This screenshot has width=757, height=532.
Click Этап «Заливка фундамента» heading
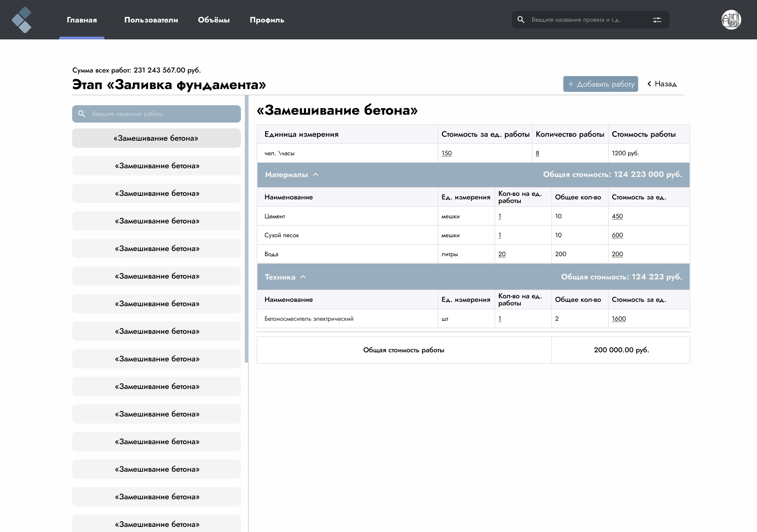pos(169,85)
